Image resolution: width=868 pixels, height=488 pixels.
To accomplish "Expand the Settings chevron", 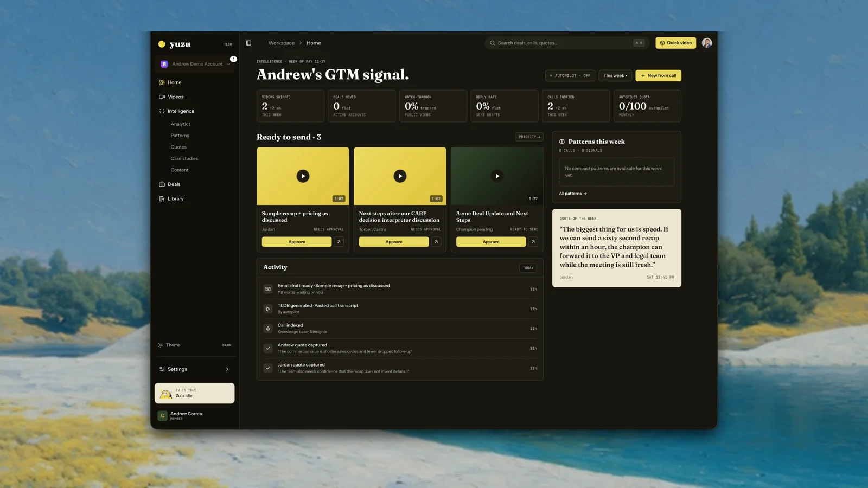I will coord(227,369).
